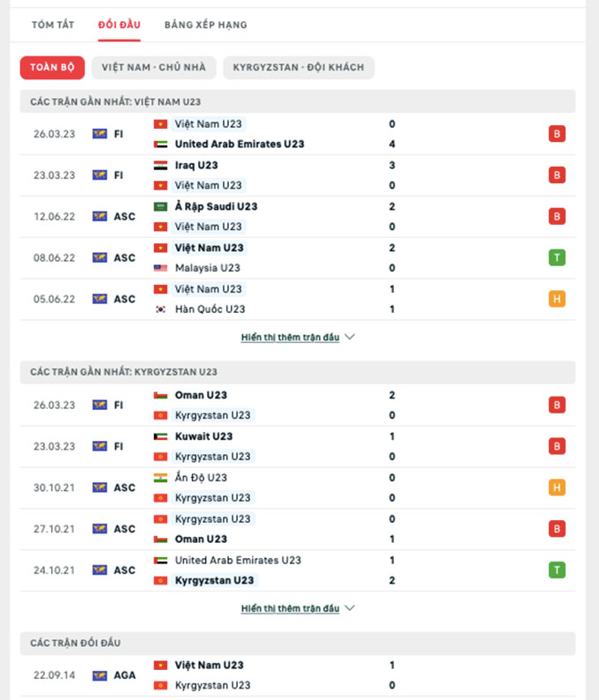Filter by Việt Nam - Chủ Nhà

click(153, 68)
